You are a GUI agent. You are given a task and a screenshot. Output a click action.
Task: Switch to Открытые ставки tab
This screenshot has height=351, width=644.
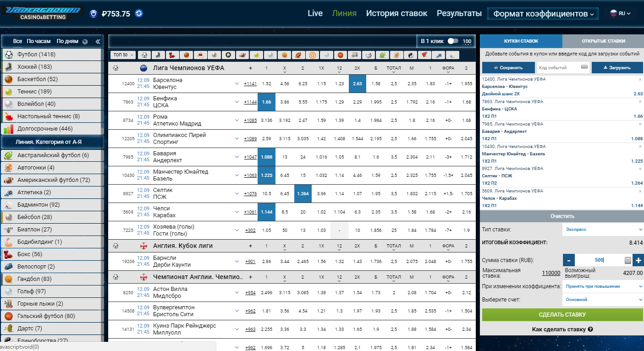click(603, 41)
